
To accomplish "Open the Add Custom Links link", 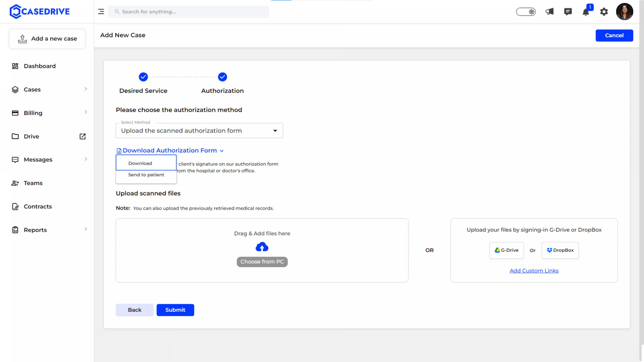I will click(534, 271).
